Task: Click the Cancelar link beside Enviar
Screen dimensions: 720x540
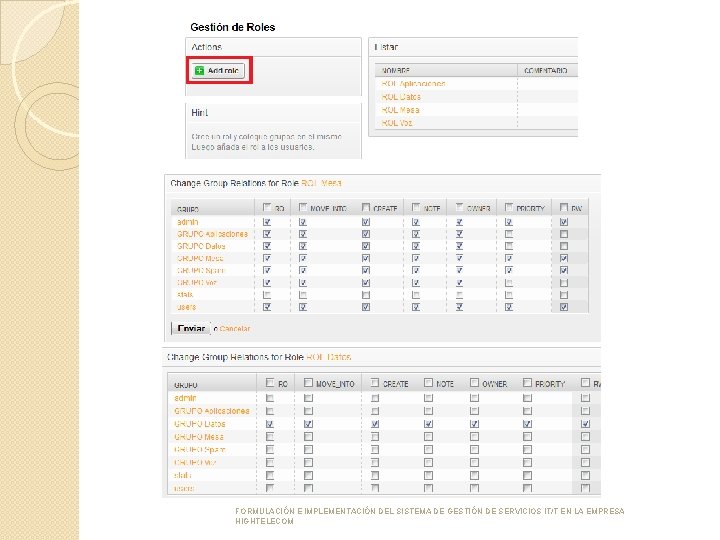Action: [235, 328]
